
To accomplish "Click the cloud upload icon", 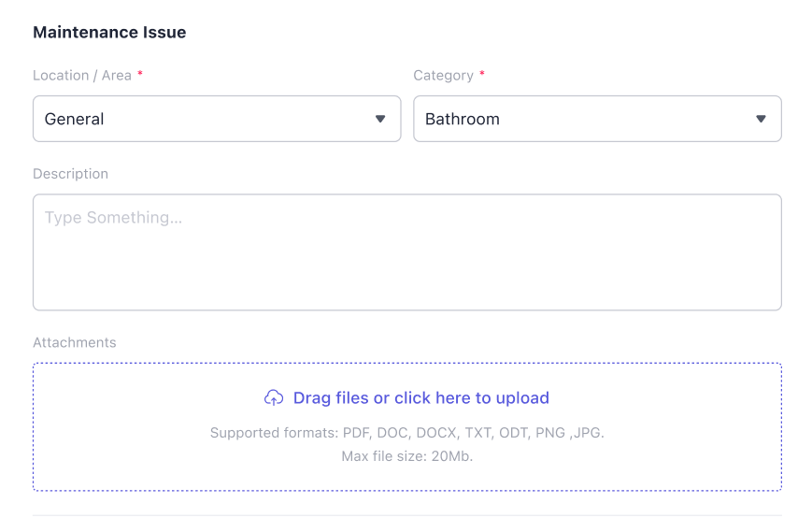I will coord(274,398).
